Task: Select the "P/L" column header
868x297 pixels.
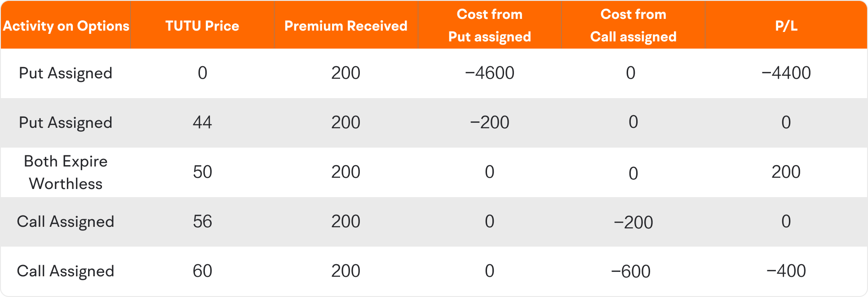Action: [786, 26]
